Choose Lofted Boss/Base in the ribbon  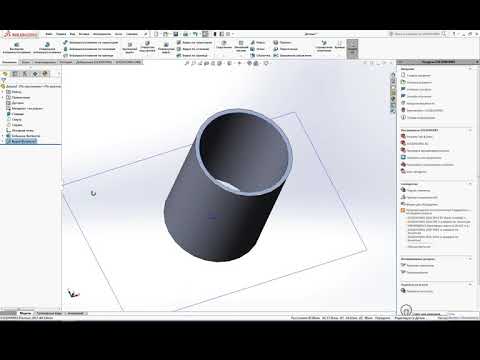coord(89,49)
